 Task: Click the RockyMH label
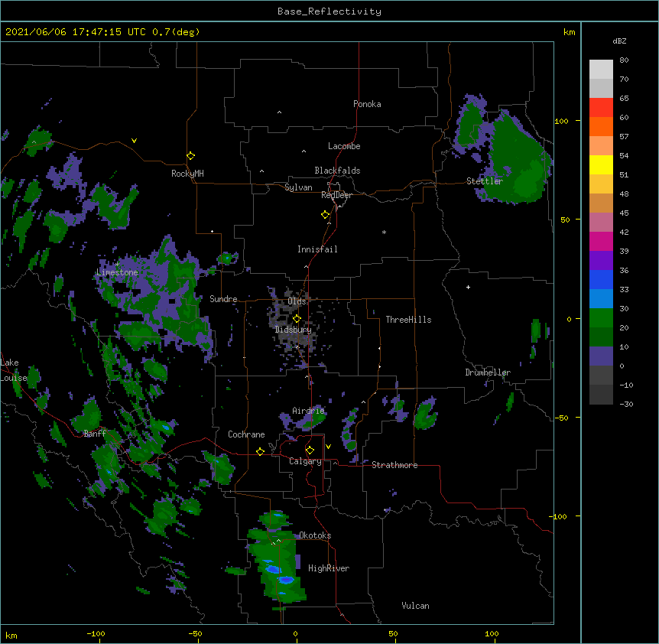[x=187, y=174]
